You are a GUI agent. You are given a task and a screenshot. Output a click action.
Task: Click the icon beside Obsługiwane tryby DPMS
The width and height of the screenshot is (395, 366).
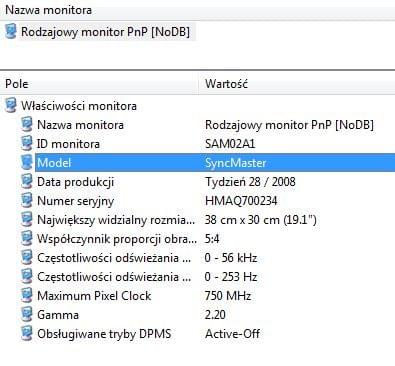[27, 334]
